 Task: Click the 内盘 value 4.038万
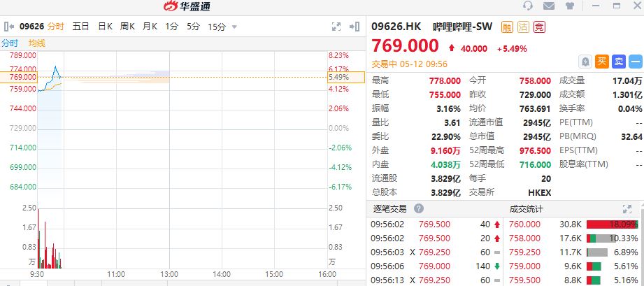[x=445, y=164]
